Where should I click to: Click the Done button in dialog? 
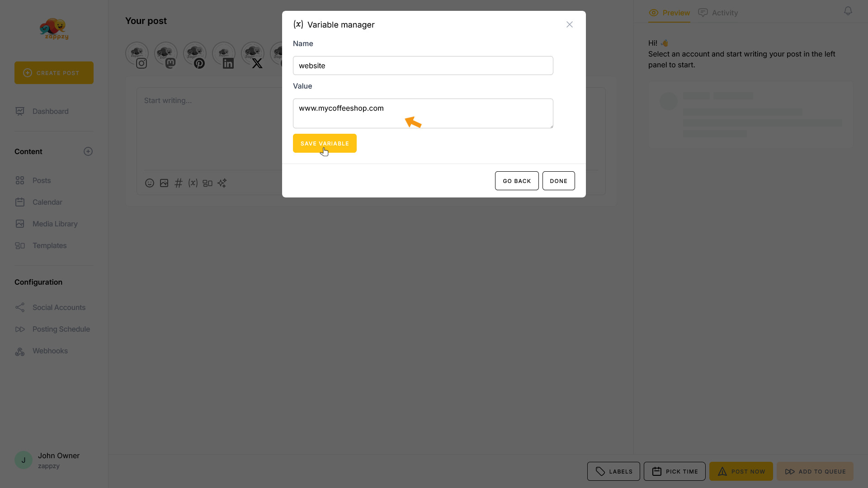(x=558, y=181)
